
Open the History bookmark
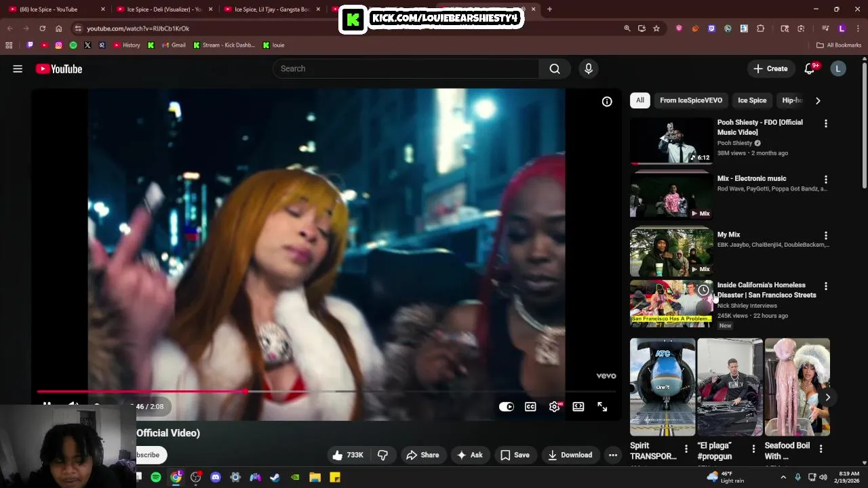point(126,45)
